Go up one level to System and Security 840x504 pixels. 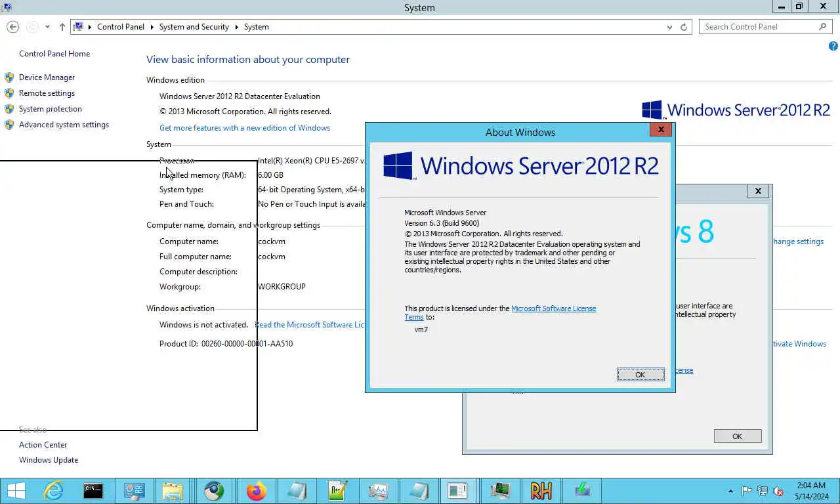(62, 27)
